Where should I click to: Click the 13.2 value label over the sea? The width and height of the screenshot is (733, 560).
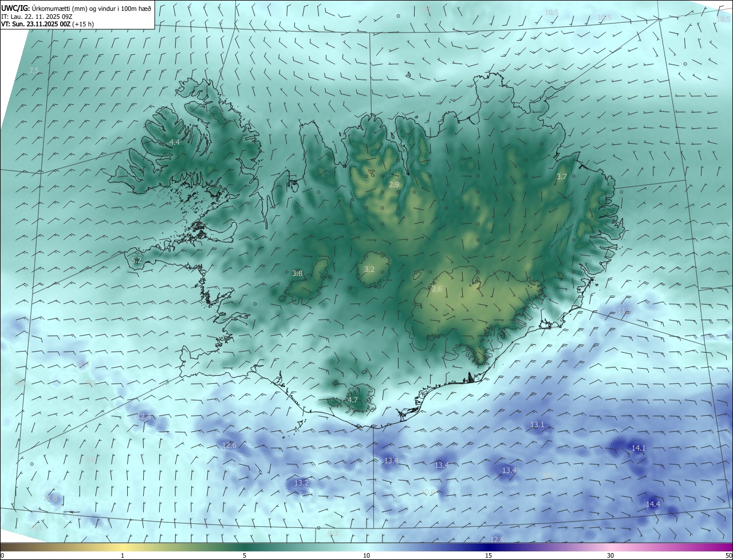click(301, 483)
